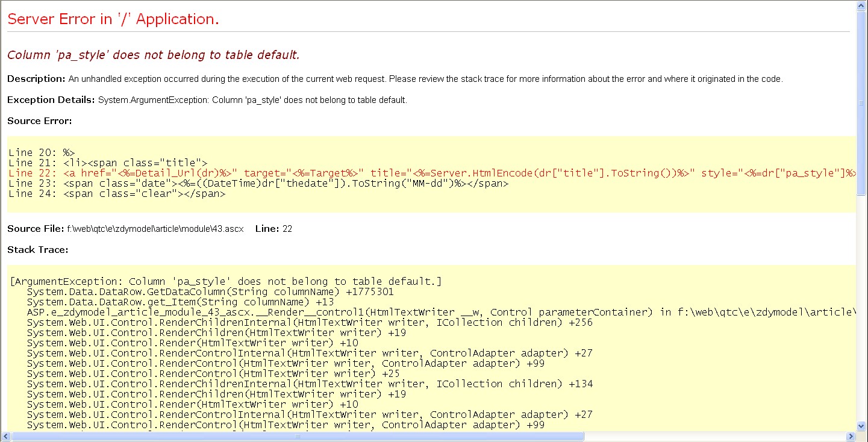The image size is (868, 442).
Task: Click the 'Source Error:' label
Action: point(39,121)
